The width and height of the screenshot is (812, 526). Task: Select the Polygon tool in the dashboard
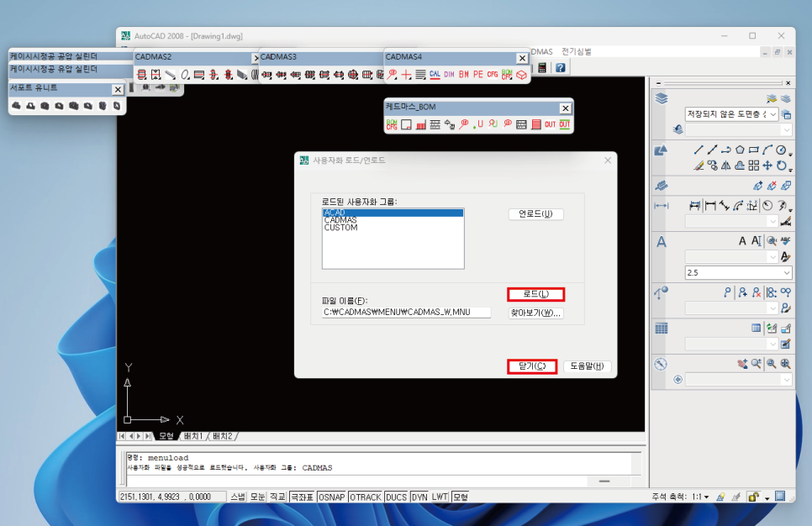(x=740, y=150)
